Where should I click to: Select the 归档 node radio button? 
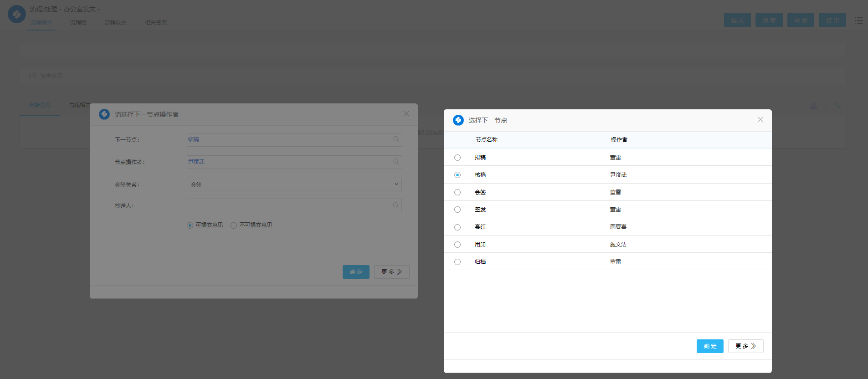457,262
